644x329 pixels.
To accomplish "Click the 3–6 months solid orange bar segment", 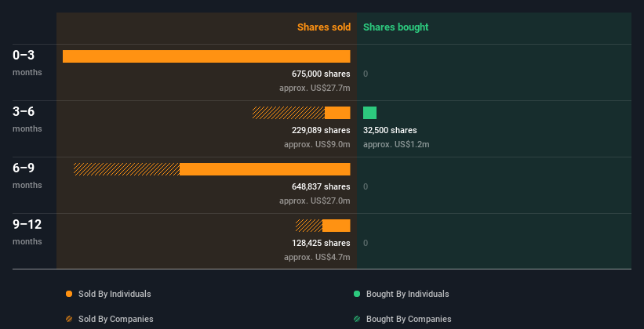I will (337, 113).
